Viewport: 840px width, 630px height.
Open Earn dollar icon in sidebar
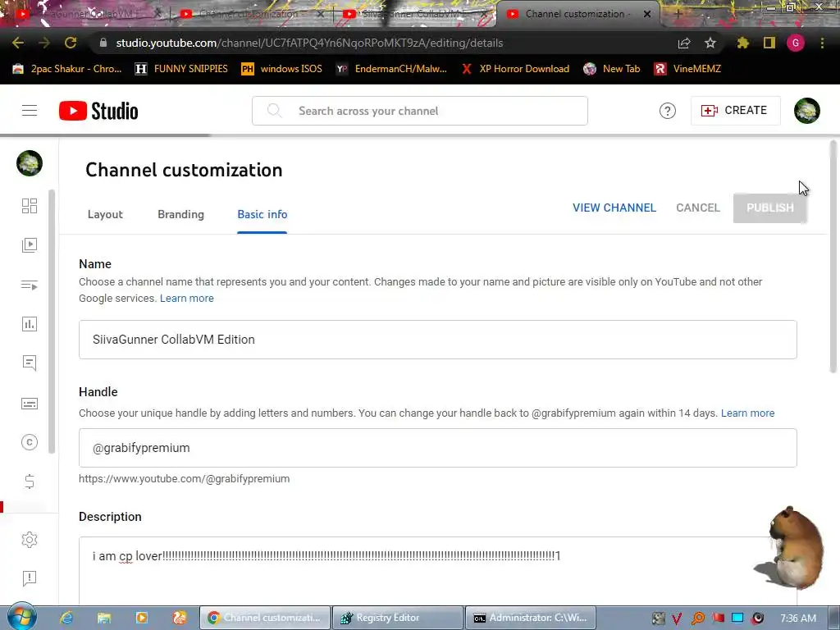click(x=30, y=482)
